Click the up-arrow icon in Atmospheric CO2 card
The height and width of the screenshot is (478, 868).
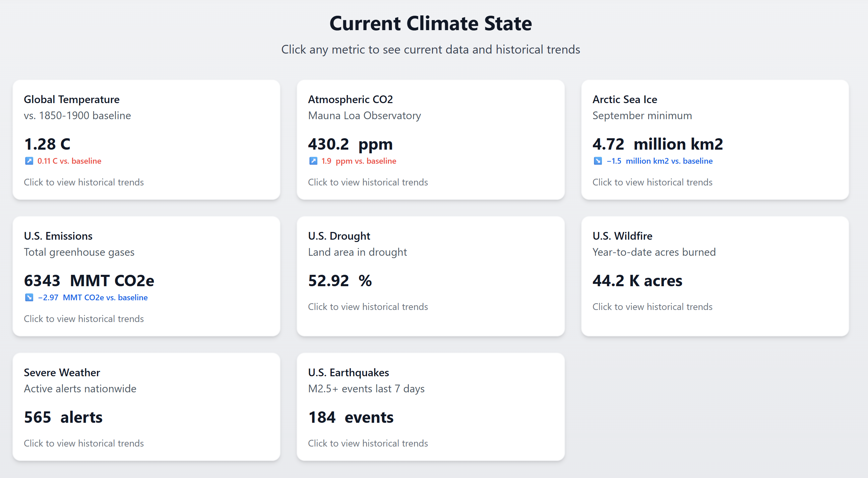(x=313, y=161)
